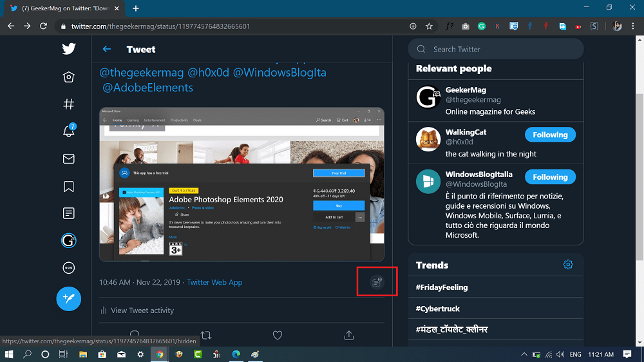
Task: Click the retweet icon
Action: 206,336
